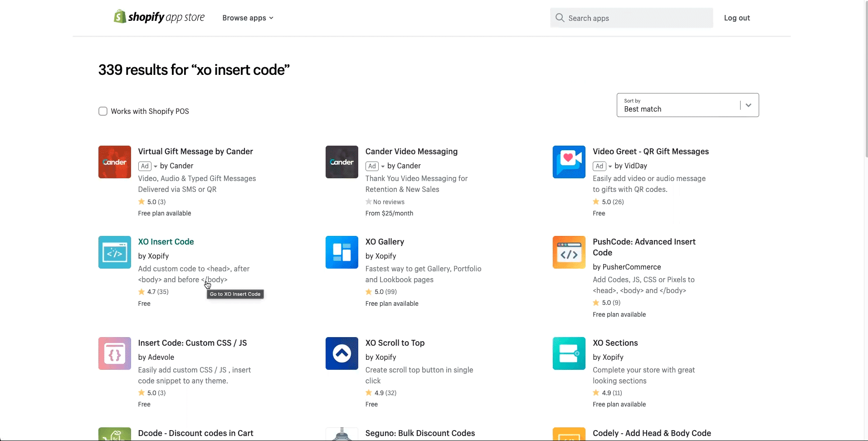Open the Codely app icon

coord(569,434)
